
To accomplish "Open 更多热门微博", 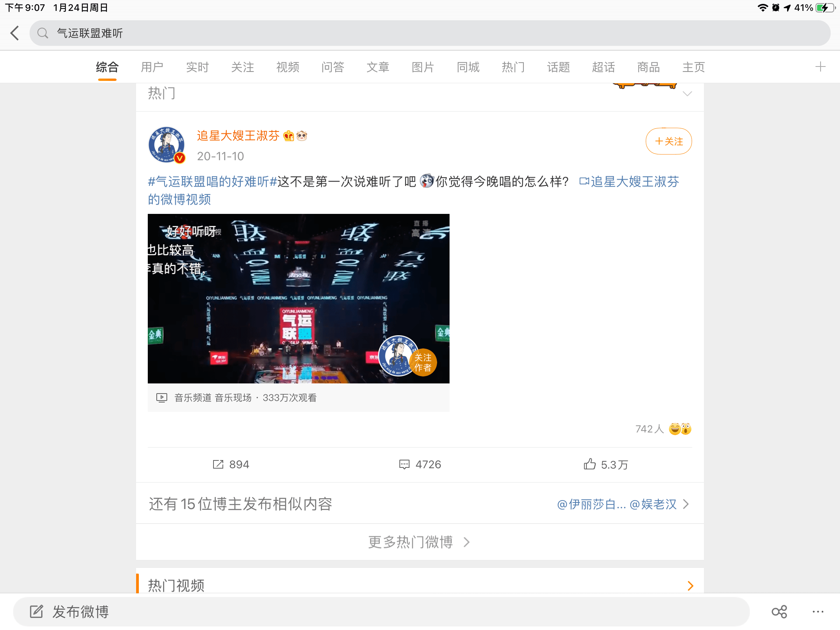I will [x=419, y=542].
